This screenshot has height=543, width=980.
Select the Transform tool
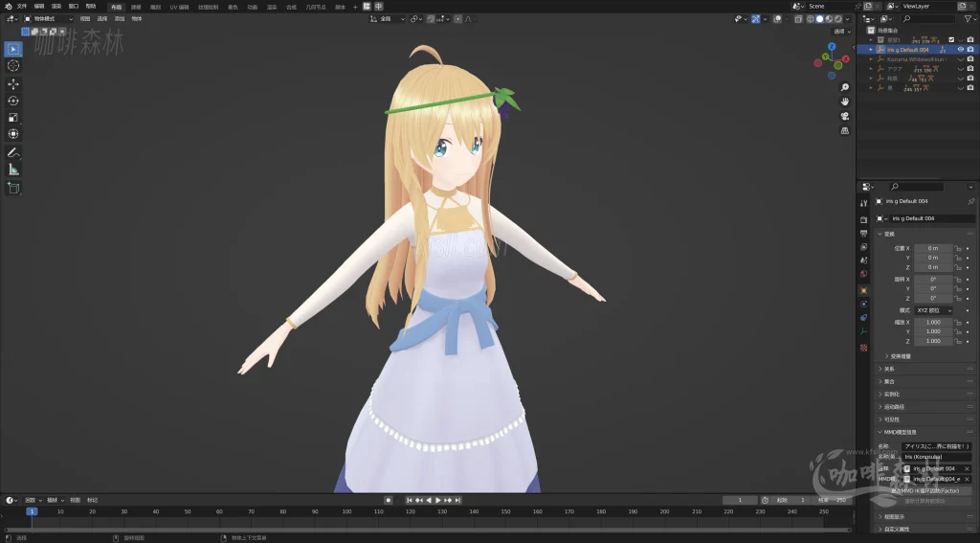(x=13, y=134)
